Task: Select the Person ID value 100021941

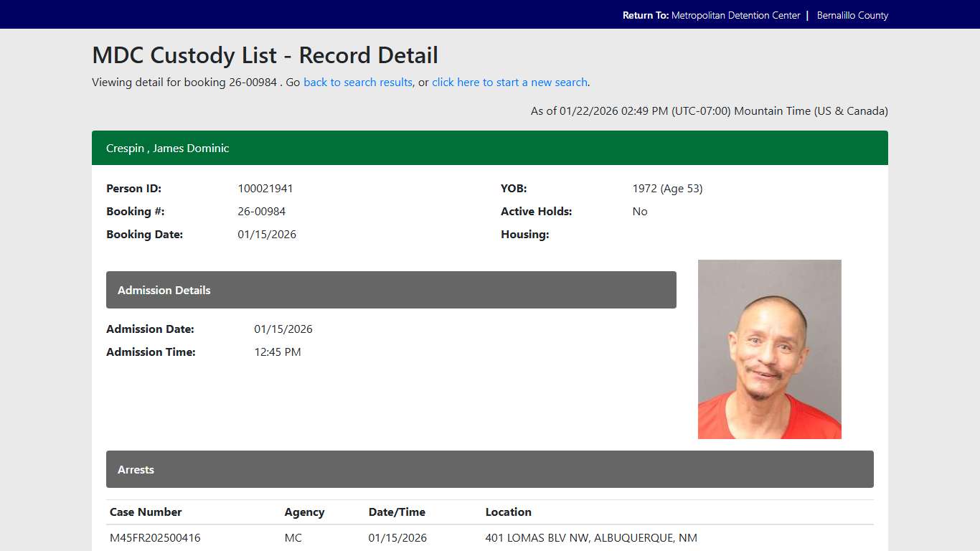Action: tap(265, 188)
